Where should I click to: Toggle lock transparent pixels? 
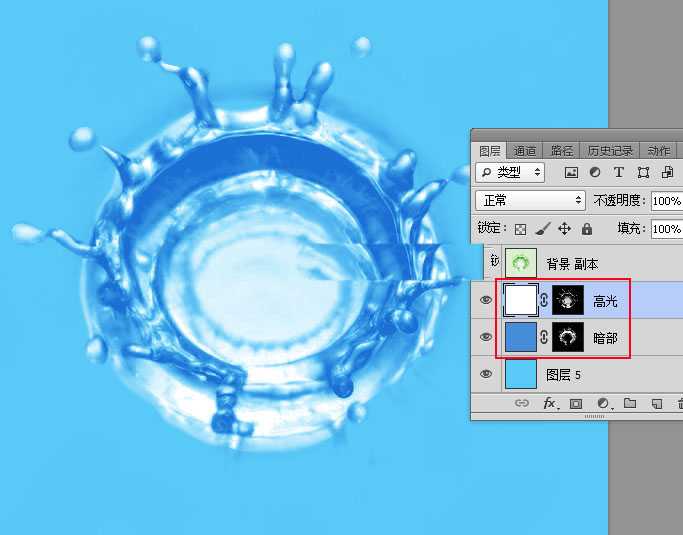tap(520, 229)
